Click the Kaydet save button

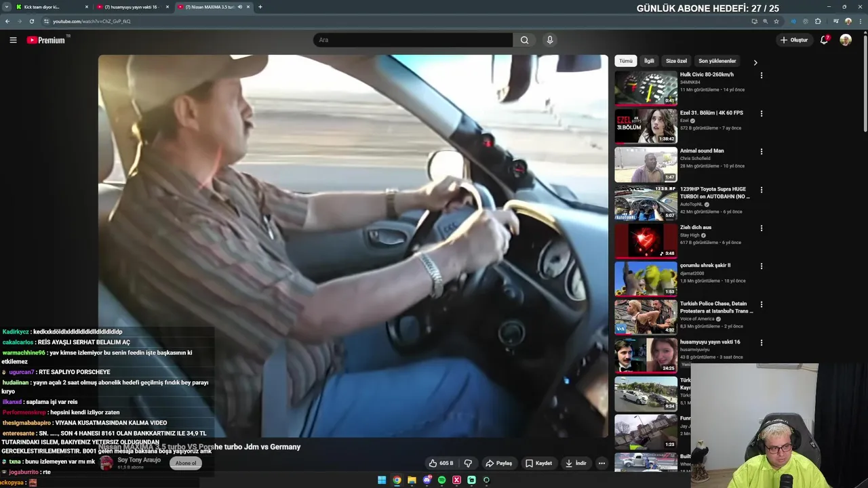point(539,464)
